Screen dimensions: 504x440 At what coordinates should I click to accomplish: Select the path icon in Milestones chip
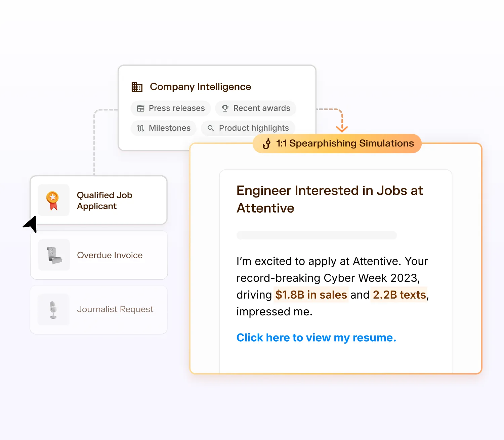coord(141,128)
